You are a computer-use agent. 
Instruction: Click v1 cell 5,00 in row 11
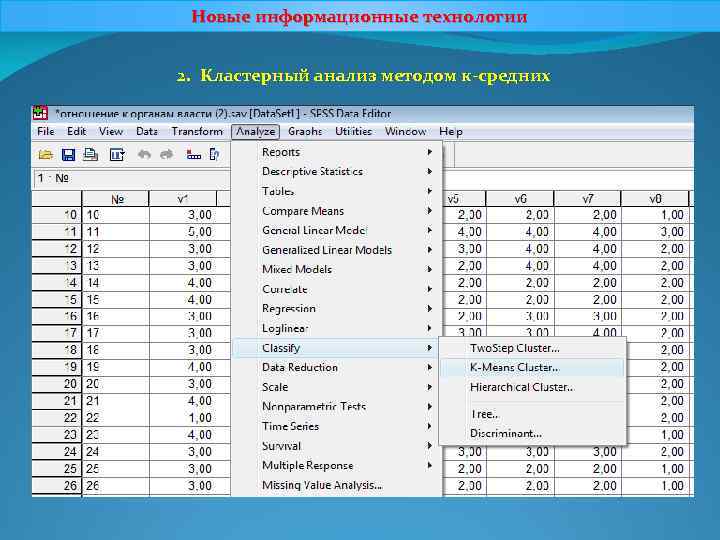[190, 232]
